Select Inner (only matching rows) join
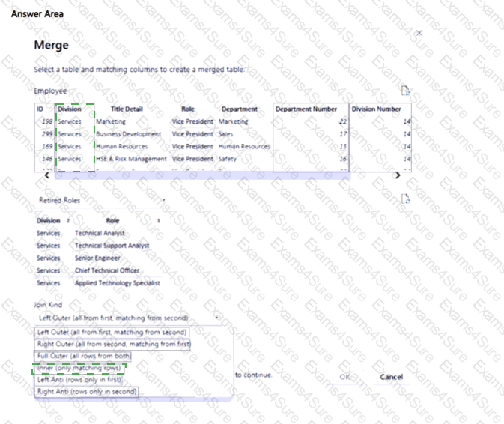 pos(79,368)
